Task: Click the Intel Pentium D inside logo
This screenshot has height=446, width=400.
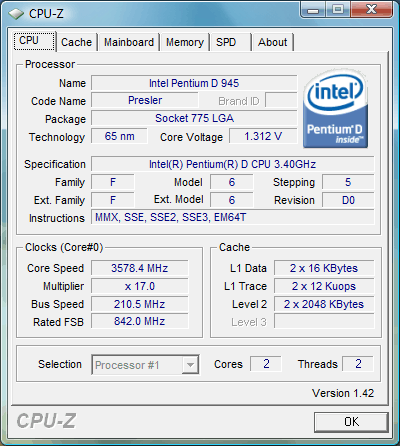Action: click(x=336, y=110)
